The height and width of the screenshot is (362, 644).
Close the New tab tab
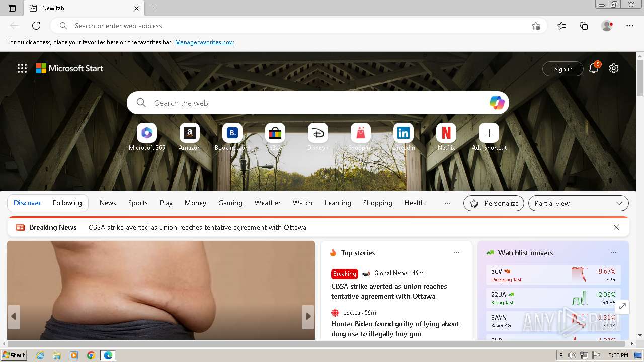tap(136, 8)
